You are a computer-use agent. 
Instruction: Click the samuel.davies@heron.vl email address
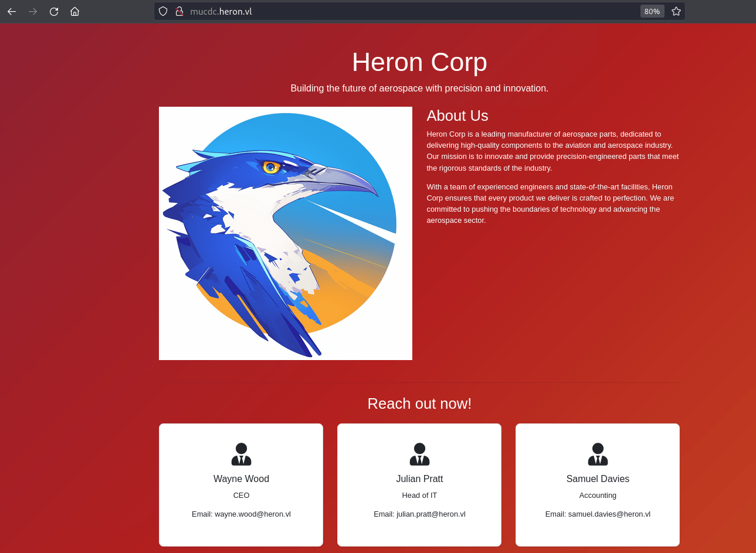tap(609, 514)
